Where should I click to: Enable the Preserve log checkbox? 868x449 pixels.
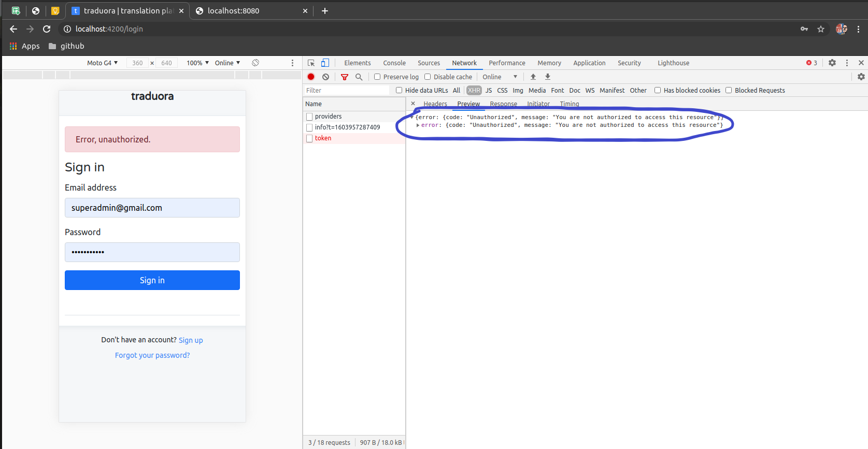tap(377, 77)
